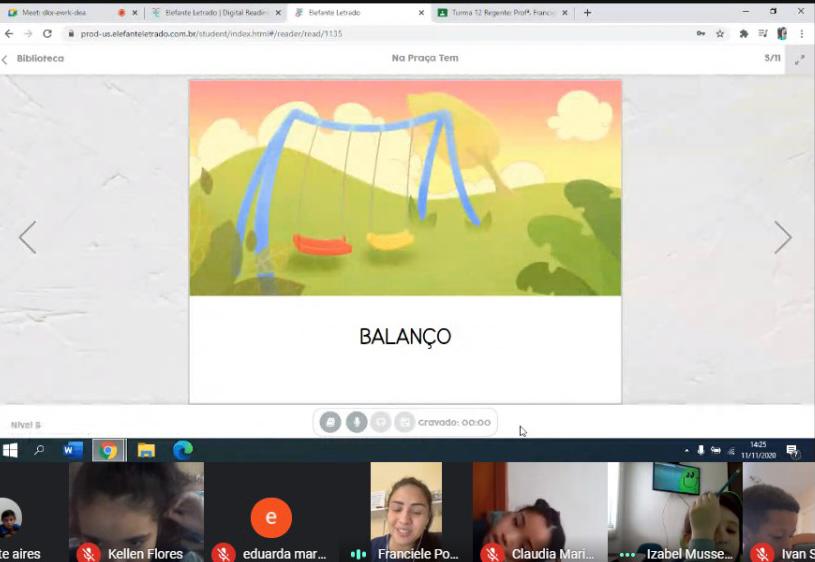Open Microsoft Edge from the taskbar
Image resolution: width=815 pixels, height=562 pixels.
[x=183, y=450]
